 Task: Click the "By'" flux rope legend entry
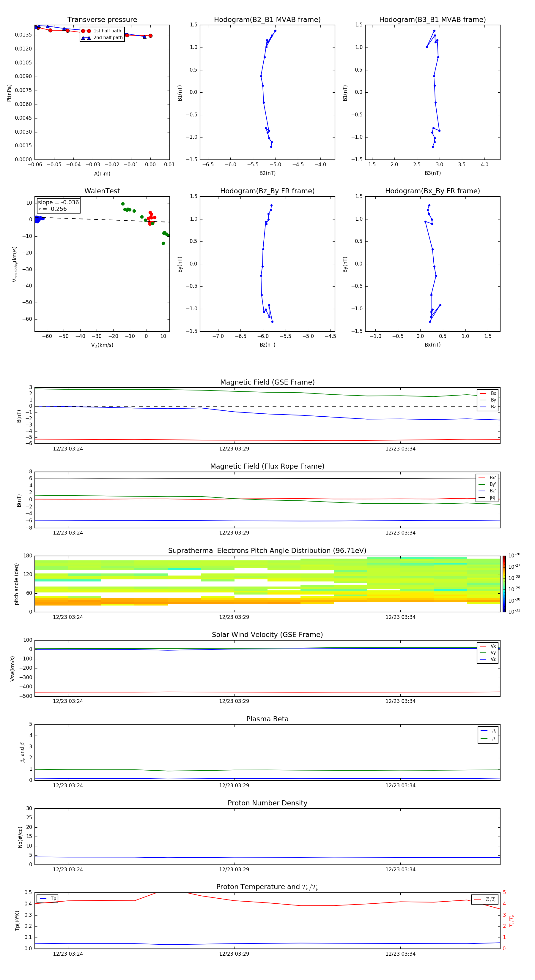pyautogui.click(x=487, y=485)
